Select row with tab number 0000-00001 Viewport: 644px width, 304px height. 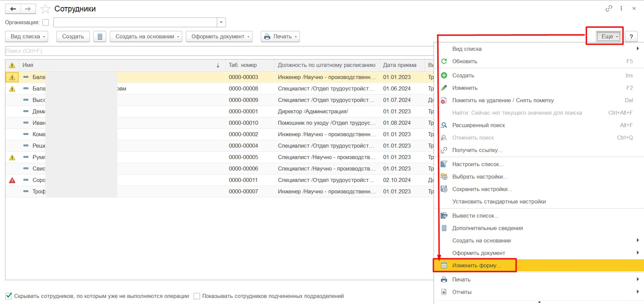point(219,111)
